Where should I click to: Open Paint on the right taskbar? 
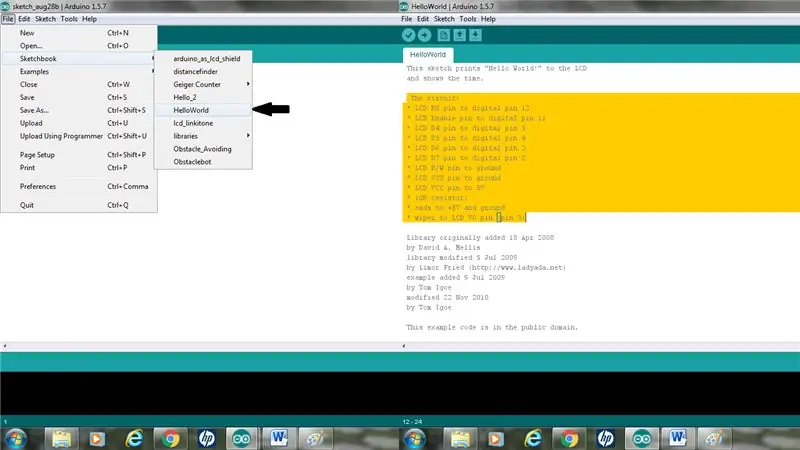(714, 439)
